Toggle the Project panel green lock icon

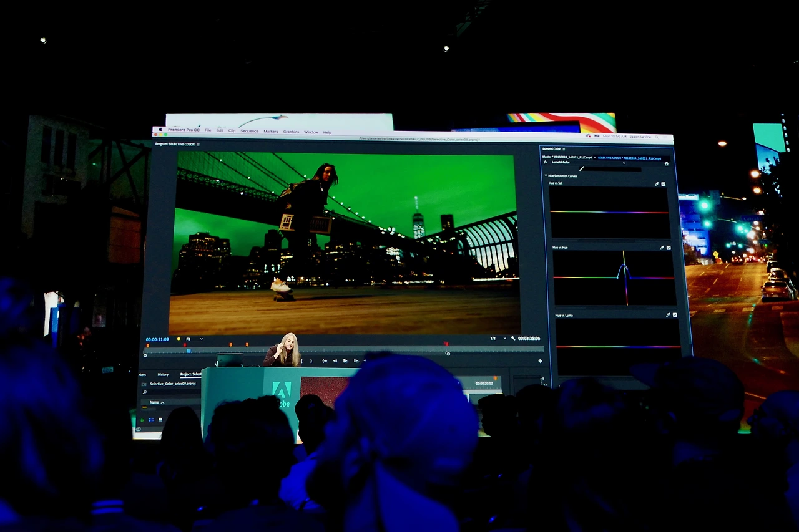pyautogui.click(x=142, y=420)
